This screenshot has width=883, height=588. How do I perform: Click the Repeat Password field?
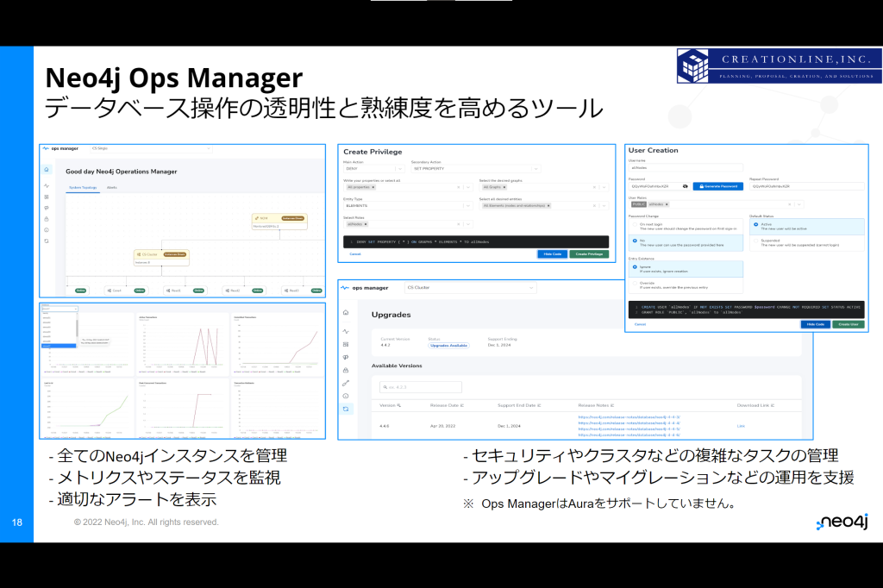tap(806, 186)
